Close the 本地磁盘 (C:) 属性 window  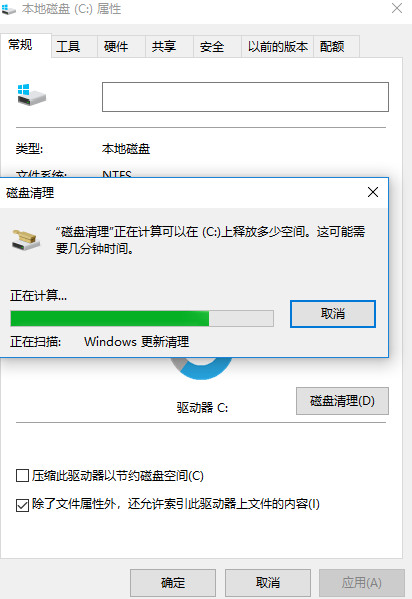click(397, 8)
